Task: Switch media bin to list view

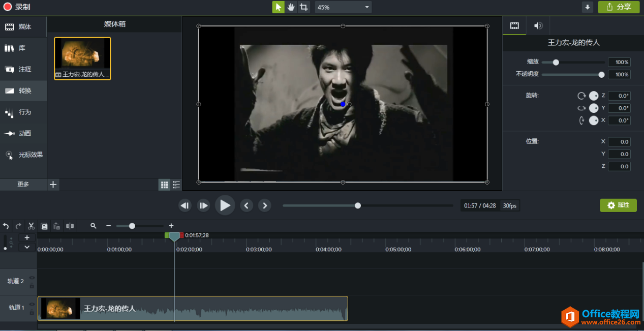Action: point(176,185)
